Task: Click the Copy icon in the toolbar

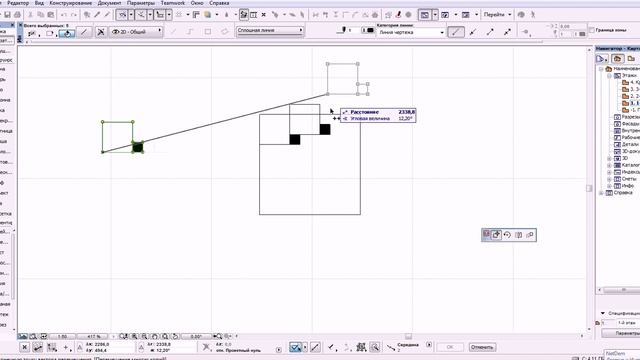Action: tap(40, 15)
